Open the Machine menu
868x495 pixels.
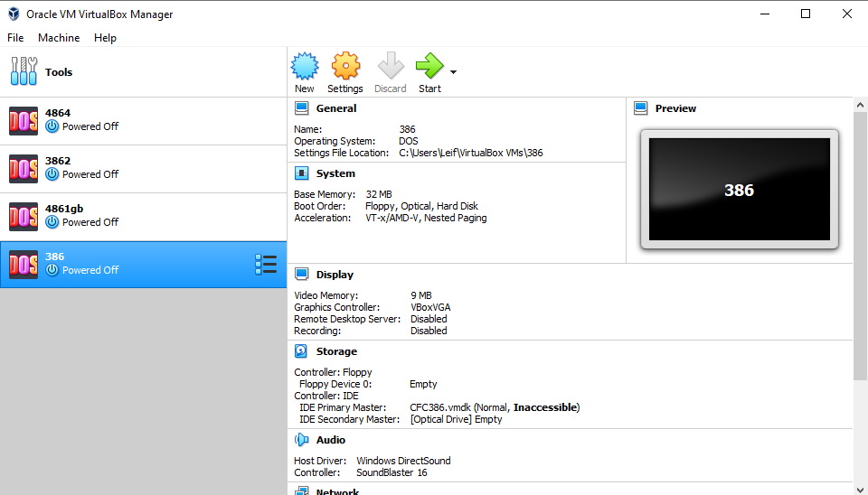pyautogui.click(x=59, y=38)
